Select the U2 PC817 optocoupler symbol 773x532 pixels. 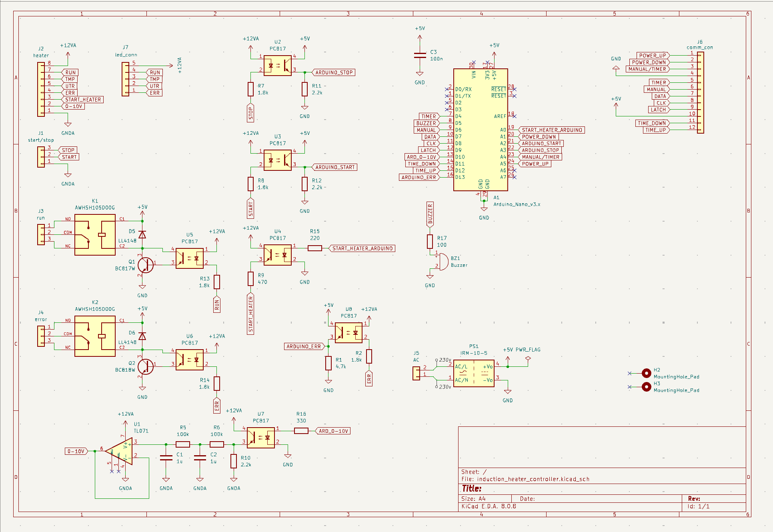[x=278, y=66]
